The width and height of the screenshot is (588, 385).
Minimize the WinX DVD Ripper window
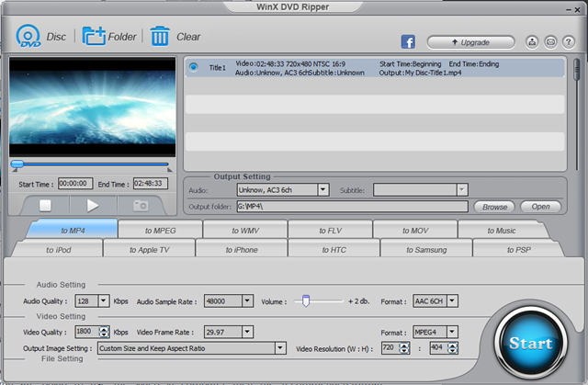click(x=569, y=10)
